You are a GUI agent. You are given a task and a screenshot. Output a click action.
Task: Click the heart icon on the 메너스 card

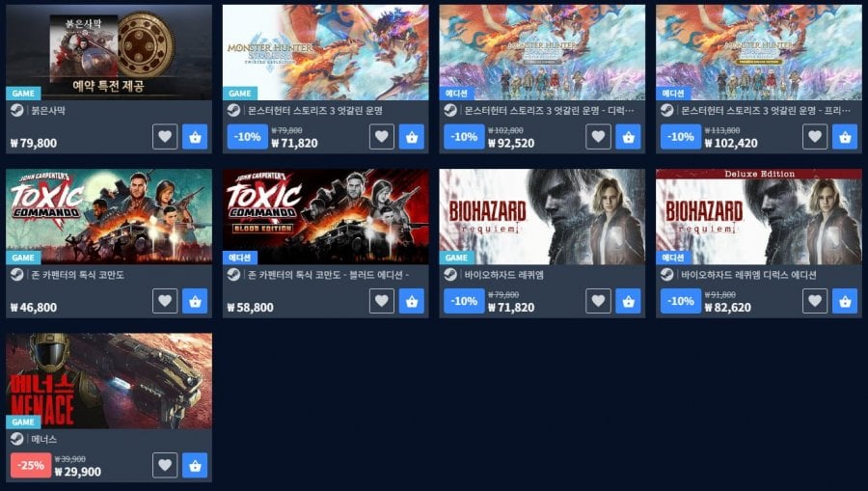coord(165,466)
